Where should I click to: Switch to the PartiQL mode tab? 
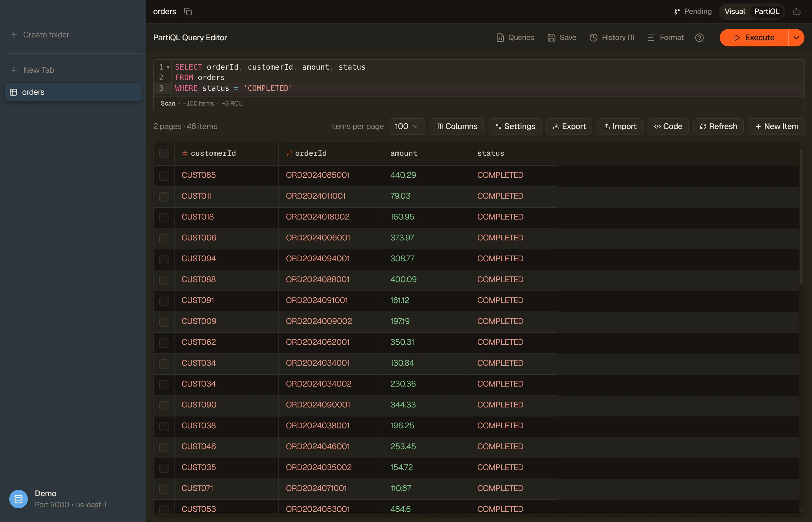[x=766, y=12]
